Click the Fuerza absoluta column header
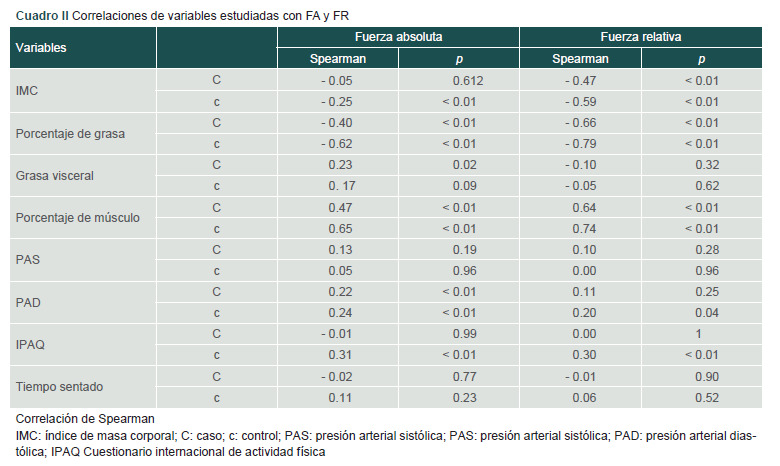The height and width of the screenshot is (466, 780). click(x=398, y=36)
